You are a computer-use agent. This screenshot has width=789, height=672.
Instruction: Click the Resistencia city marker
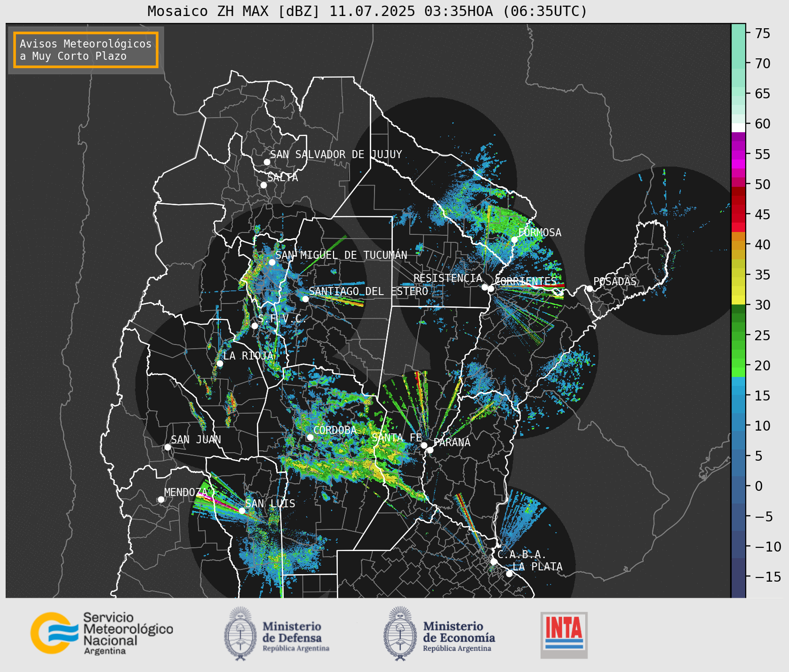click(485, 287)
